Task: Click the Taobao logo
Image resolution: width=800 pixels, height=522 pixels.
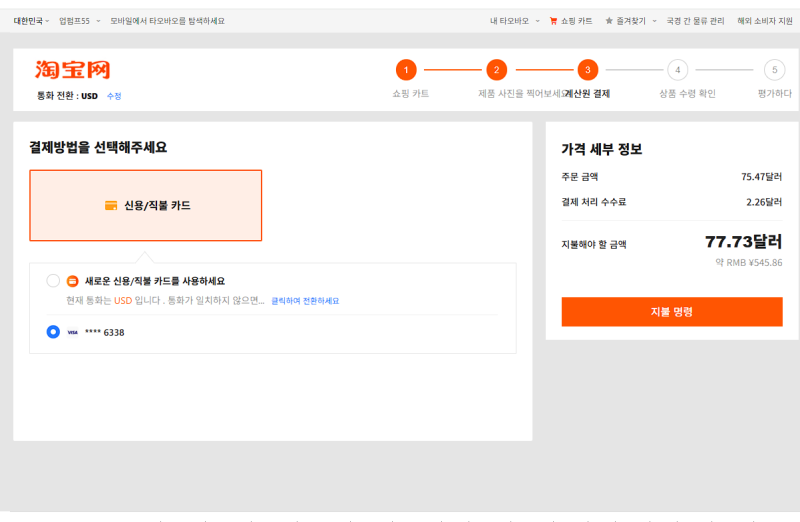Action: [x=72, y=70]
